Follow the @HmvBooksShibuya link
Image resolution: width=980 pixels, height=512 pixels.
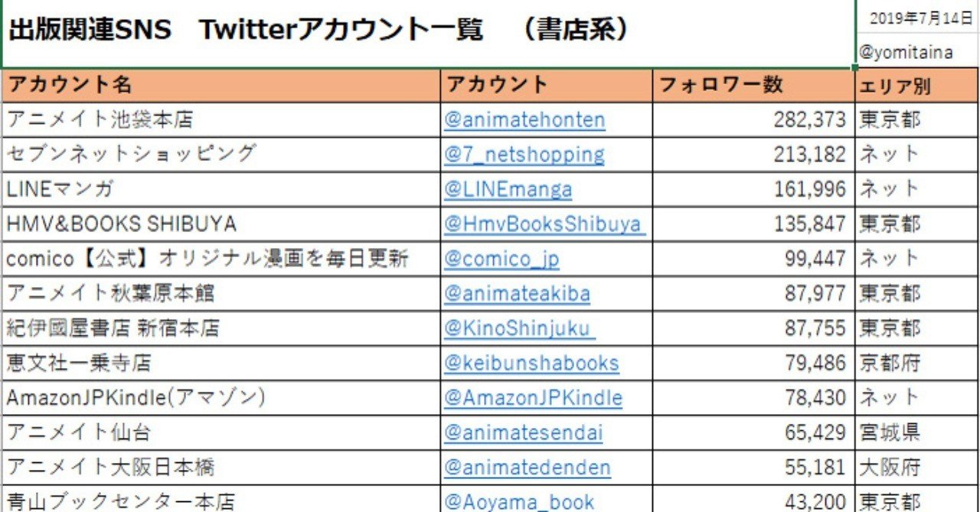tap(543, 224)
